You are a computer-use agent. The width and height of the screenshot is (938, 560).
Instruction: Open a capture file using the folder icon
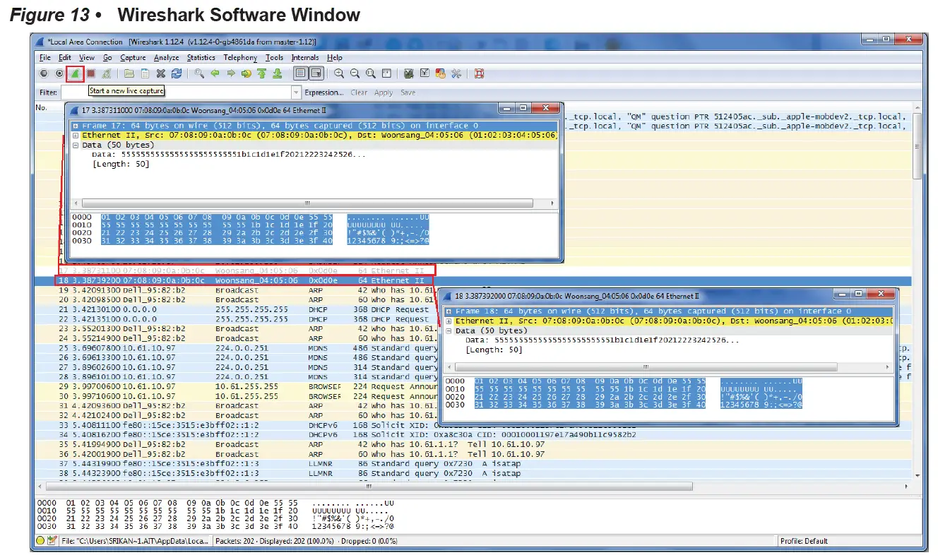coord(128,73)
